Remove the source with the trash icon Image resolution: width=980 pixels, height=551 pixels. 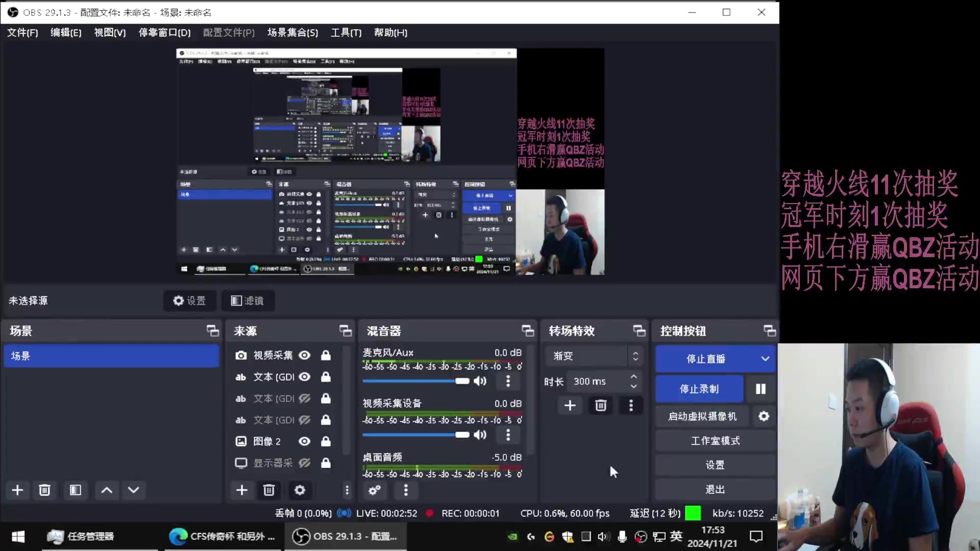pos(269,490)
